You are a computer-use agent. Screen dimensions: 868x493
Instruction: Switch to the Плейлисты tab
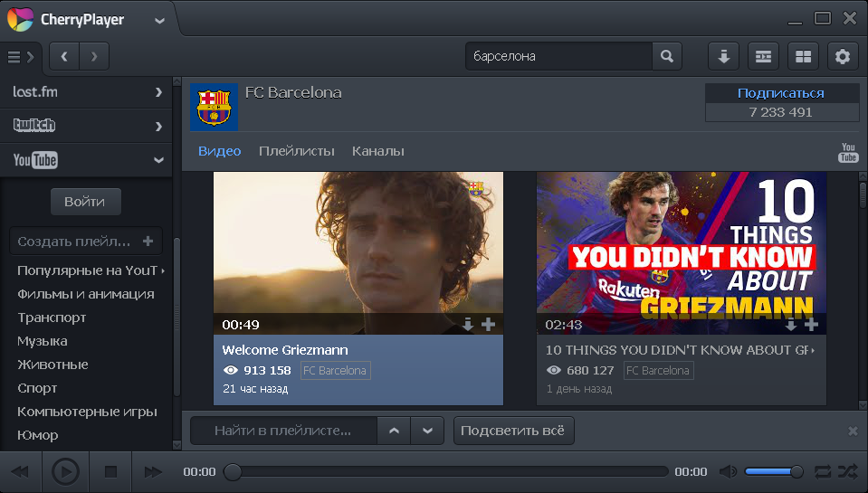297,151
